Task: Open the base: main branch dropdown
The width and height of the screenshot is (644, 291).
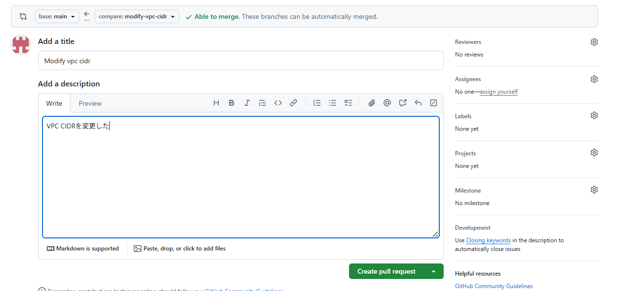Action: point(56,16)
